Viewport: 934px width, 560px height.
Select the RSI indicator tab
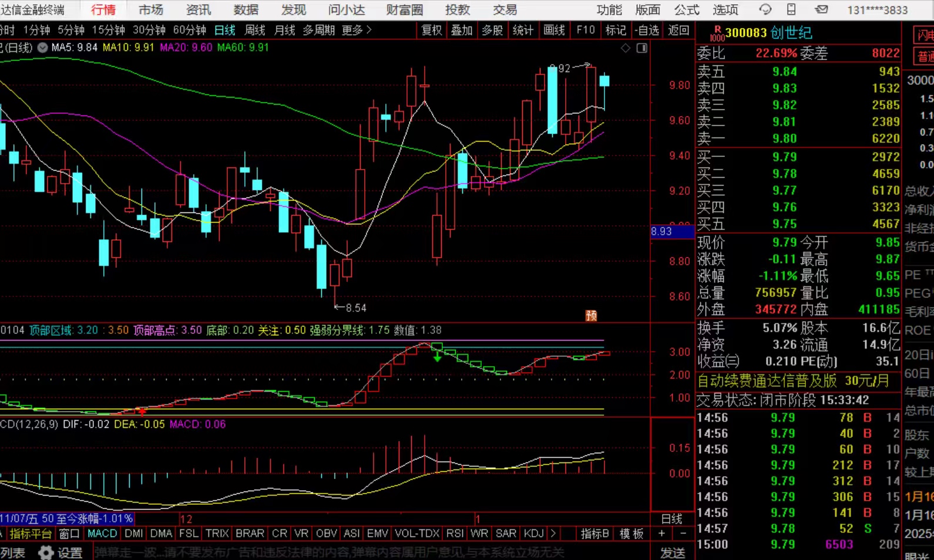click(455, 533)
